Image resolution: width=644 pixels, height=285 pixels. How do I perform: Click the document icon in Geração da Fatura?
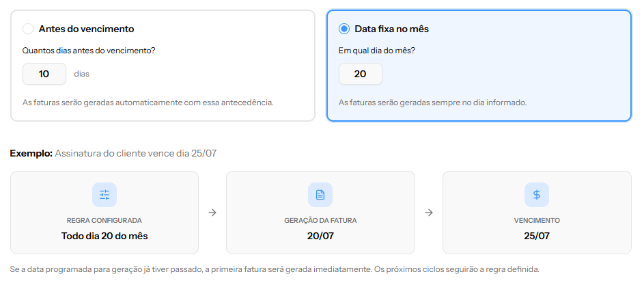320,195
